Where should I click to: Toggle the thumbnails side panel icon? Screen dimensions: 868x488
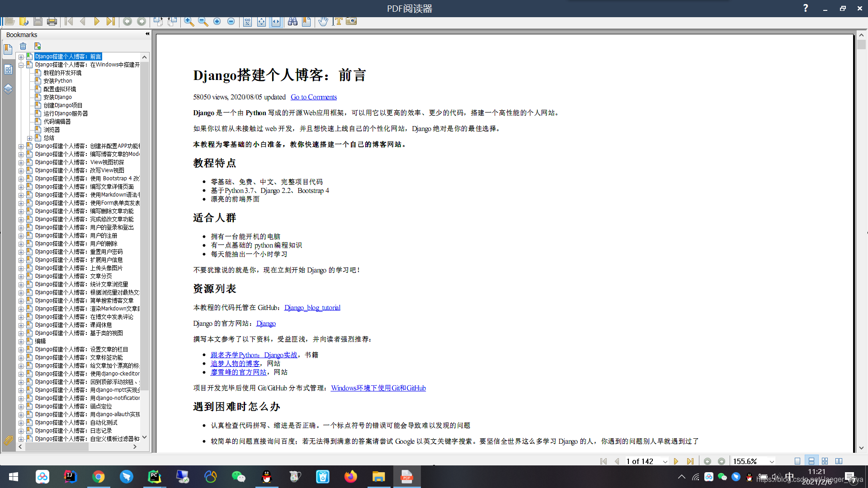coord(8,69)
